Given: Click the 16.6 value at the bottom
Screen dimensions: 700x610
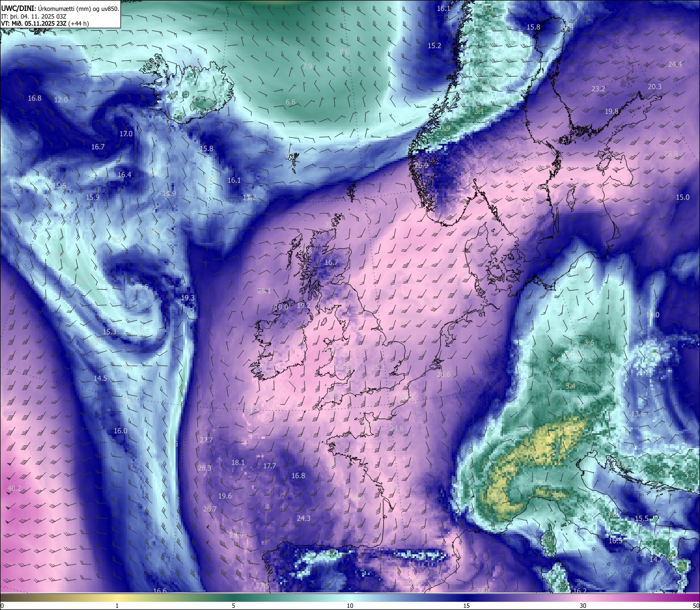Looking at the screenshot, I should pyautogui.click(x=160, y=591).
